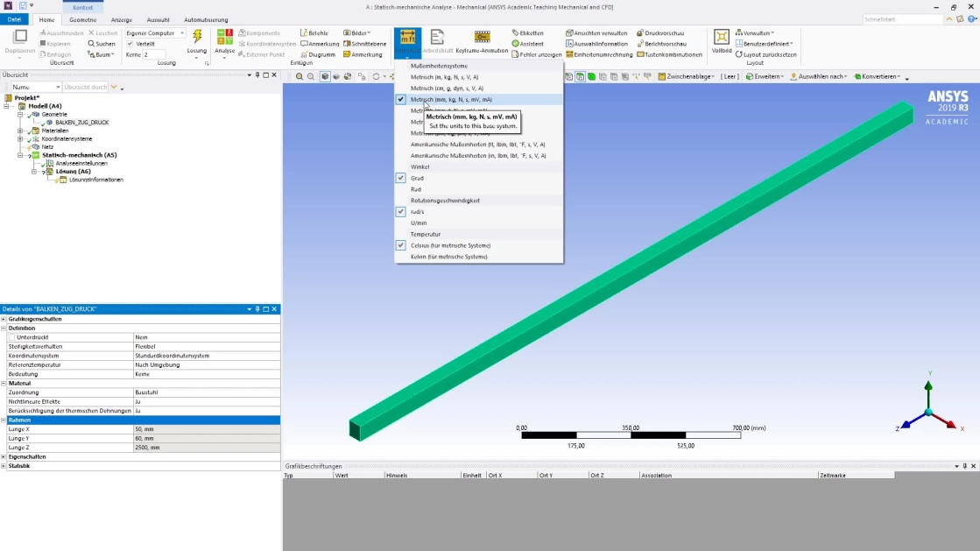Open Einheitenumrechnung converter
The width and height of the screenshot is (980, 551).
tap(599, 54)
